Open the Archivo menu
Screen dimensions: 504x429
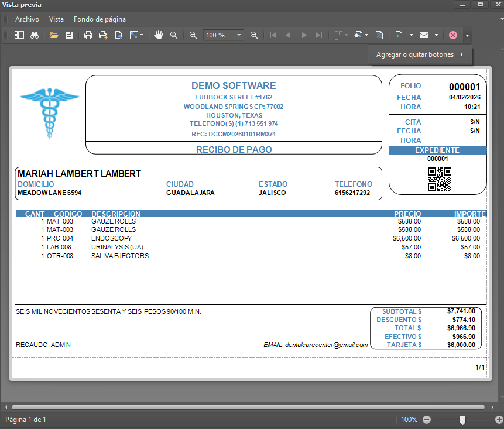(27, 19)
